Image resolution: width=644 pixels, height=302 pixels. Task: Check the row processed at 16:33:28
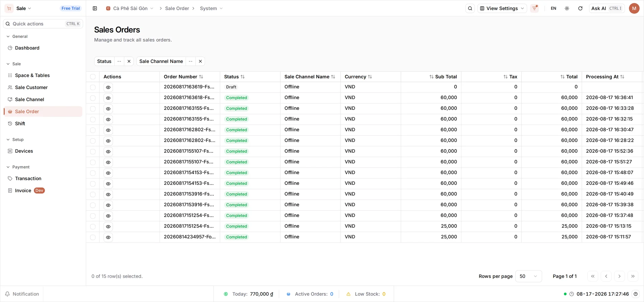coord(93,109)
